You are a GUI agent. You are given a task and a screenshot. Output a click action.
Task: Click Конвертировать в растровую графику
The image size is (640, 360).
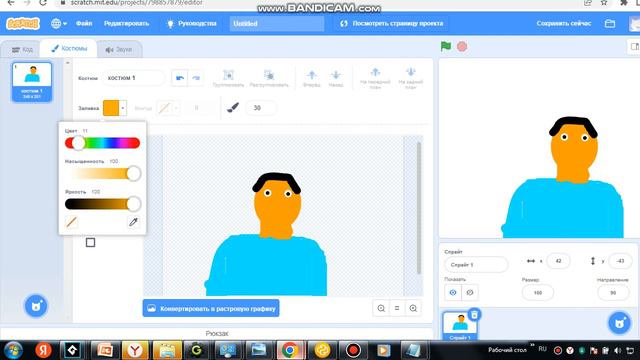211,309
